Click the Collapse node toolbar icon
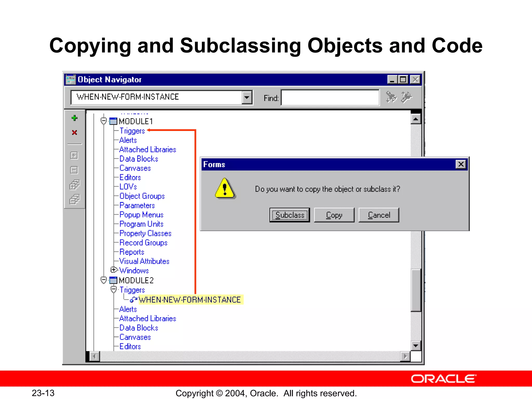The width and height of the screenshot is (532, 399). 74,170
